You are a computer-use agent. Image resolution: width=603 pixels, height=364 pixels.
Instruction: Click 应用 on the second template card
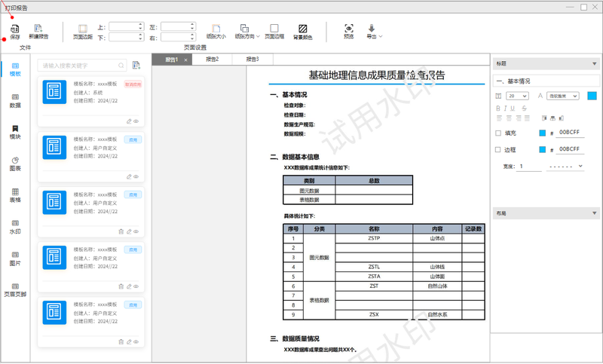pyautogui.click(x=133, y=139)
